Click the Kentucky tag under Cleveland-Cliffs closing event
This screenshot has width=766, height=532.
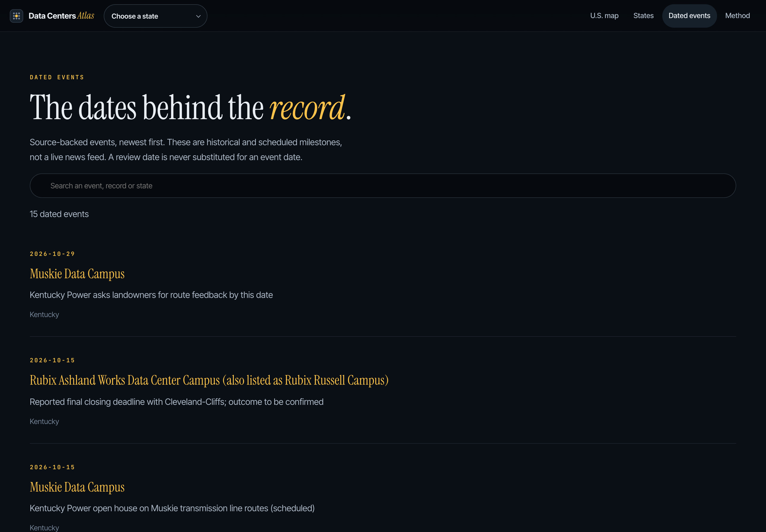44,421
